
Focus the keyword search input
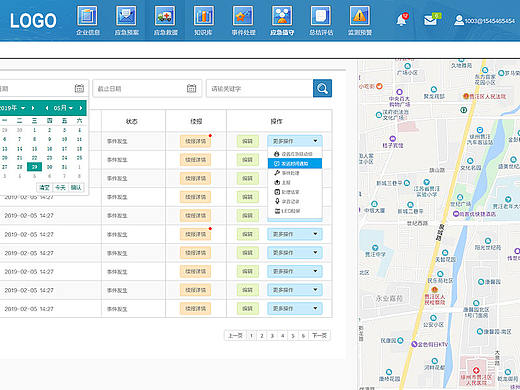(260, 88)
